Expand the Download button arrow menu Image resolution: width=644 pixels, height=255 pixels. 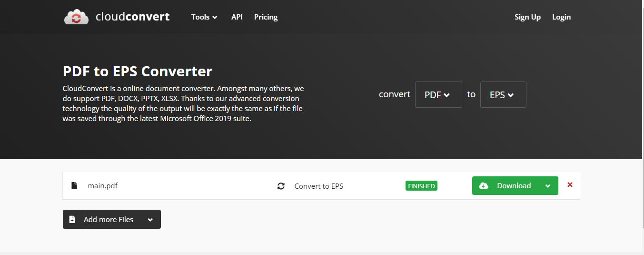pos(548,186)
